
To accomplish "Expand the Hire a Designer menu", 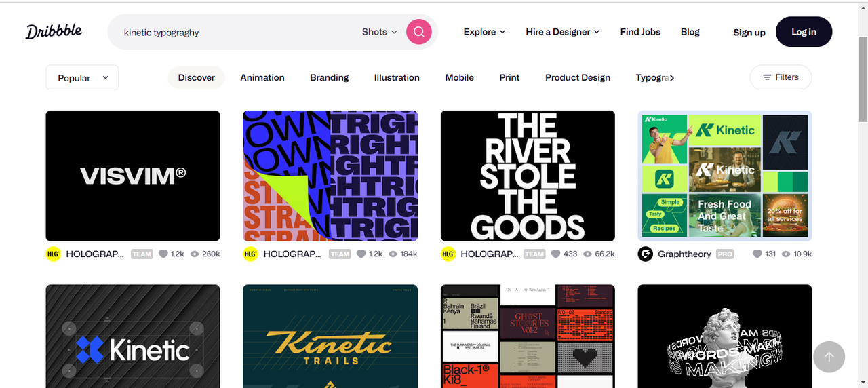I will coord(562,32).
